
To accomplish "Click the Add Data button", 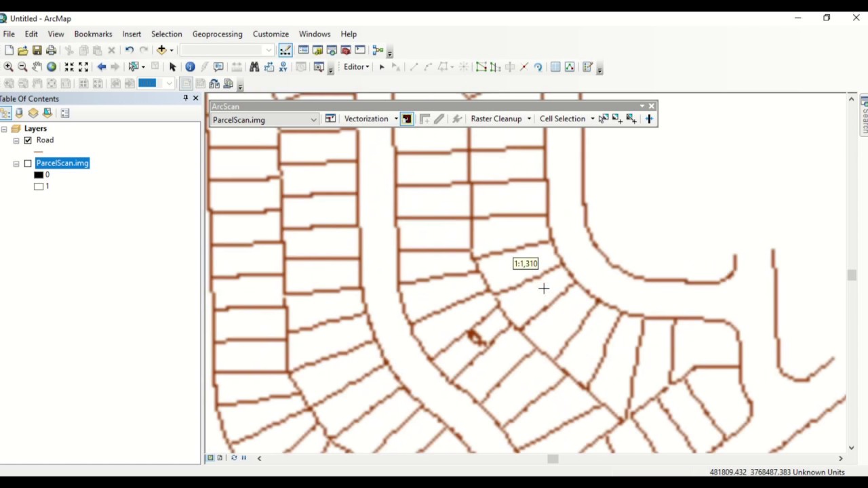I will tap(161, 50).
